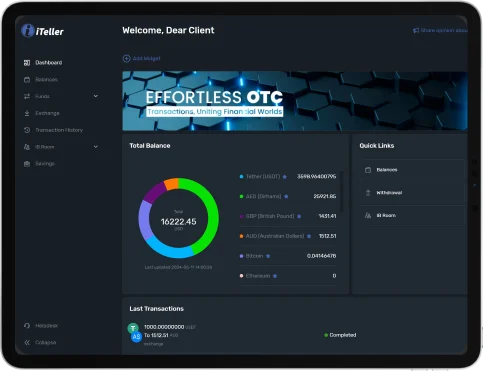Viewport: 483px width, 371px height.
Task: Open Transaction History clock icon
Action: click(x=27, y=130)
